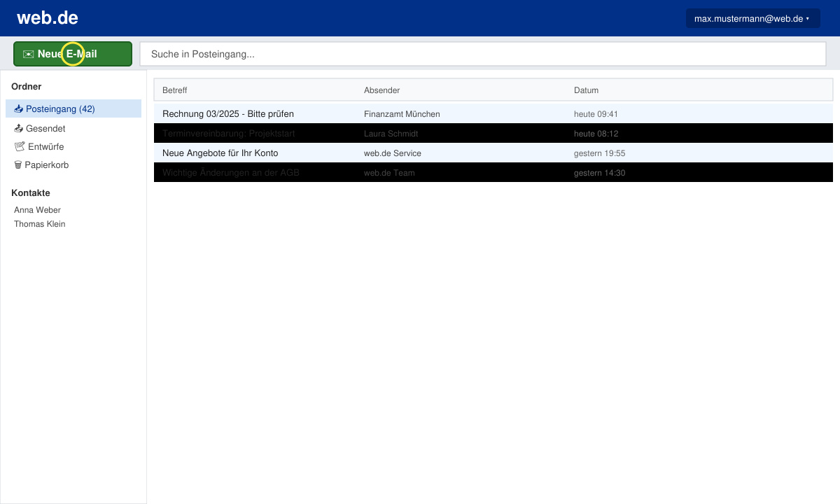This screenshot has height=504, width=840.
Task: Sort by the Betreff column header
Action: point(175,90)
